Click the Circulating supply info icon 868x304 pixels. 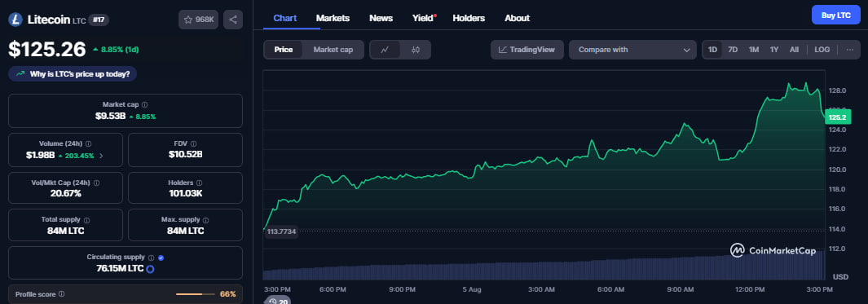pyautogui.click(x=151, y=258)
